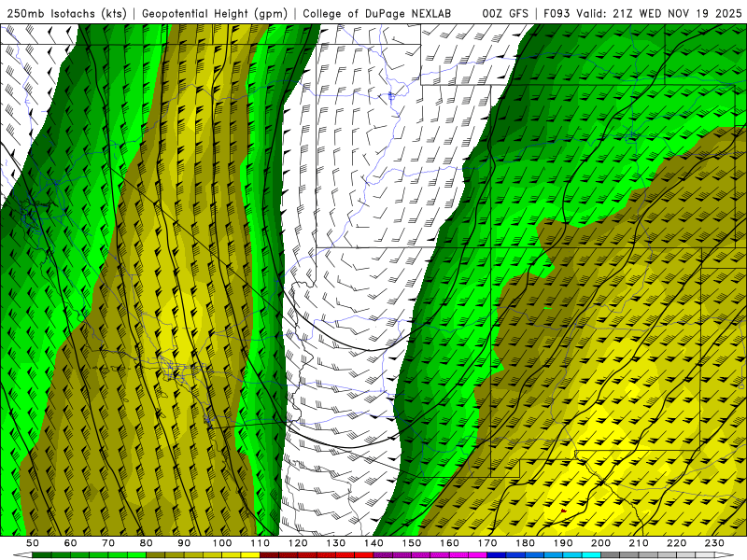Screen dimensions: 747x560
Task: Click the 150 knot colorbar label
Action: pos(412,543)
